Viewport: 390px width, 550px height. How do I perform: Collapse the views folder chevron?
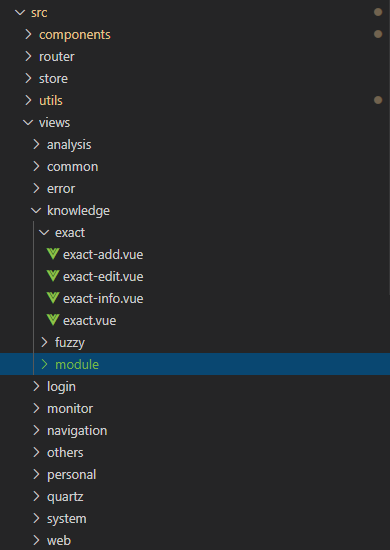[x=28, y=122]
